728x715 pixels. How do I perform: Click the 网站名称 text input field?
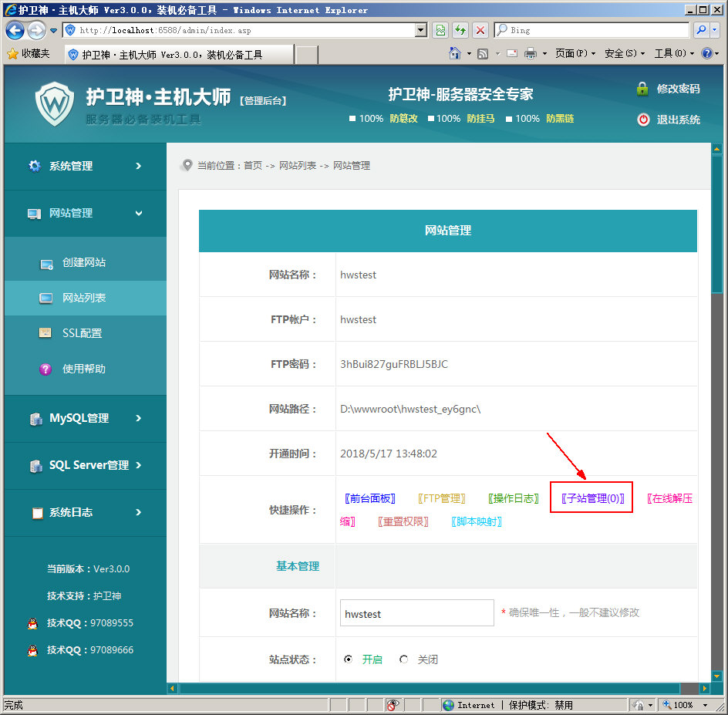point(416,613)
